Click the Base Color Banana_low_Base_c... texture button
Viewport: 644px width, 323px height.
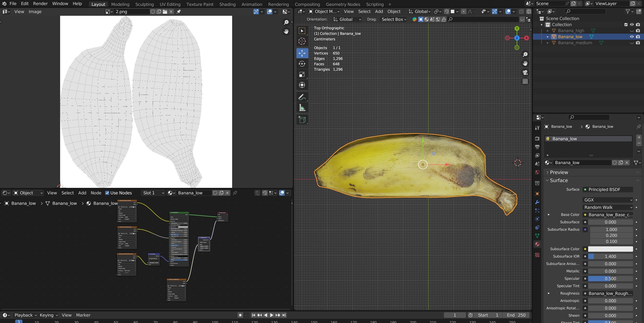click(x=608, y=215)
